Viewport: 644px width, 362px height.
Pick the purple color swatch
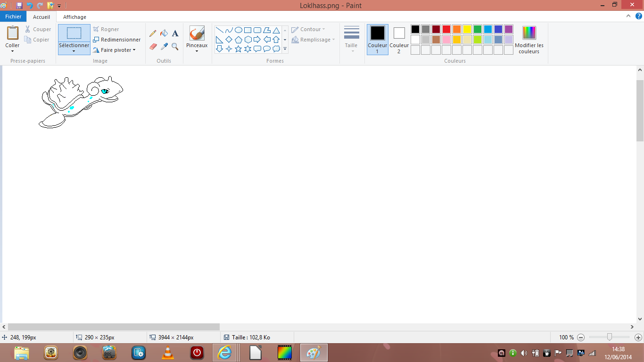pos(509,29)
